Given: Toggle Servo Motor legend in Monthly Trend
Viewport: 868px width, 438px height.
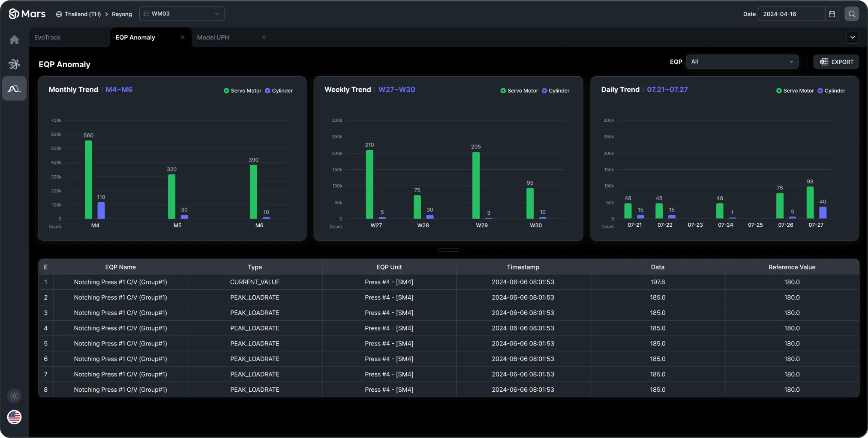Looking at the screenshot, I should [242, 91].
